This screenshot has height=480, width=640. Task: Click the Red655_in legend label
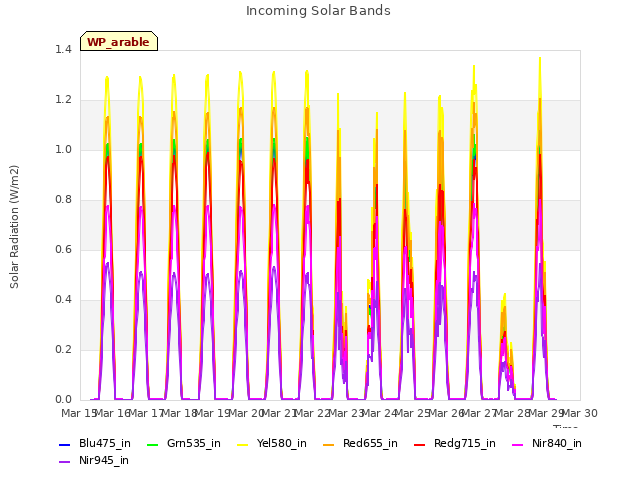pos(370,443)
